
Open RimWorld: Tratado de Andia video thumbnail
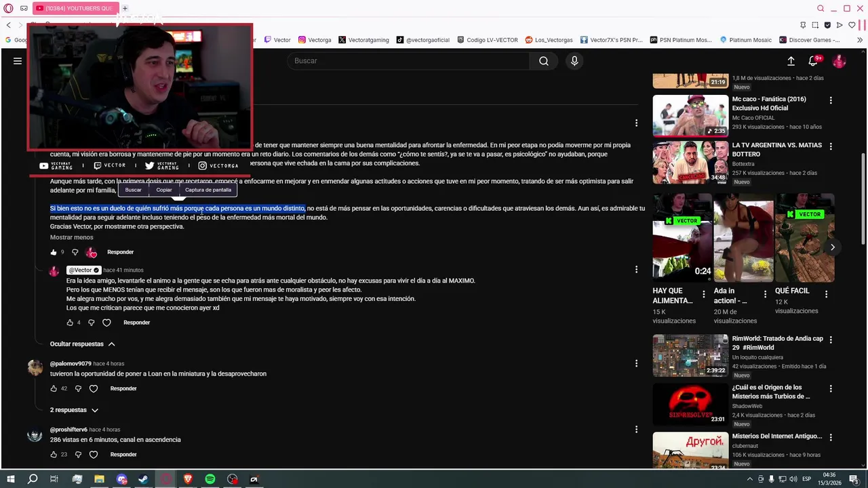click(x=690, y=355)
